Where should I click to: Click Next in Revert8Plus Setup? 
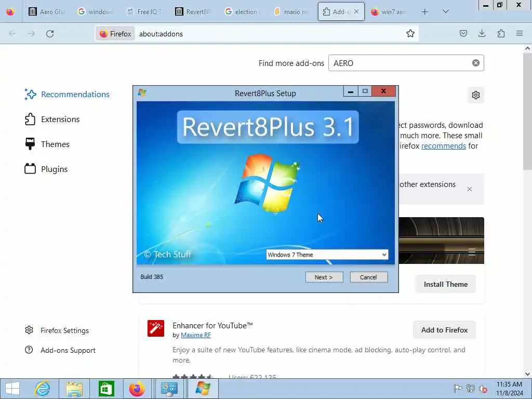324,277
